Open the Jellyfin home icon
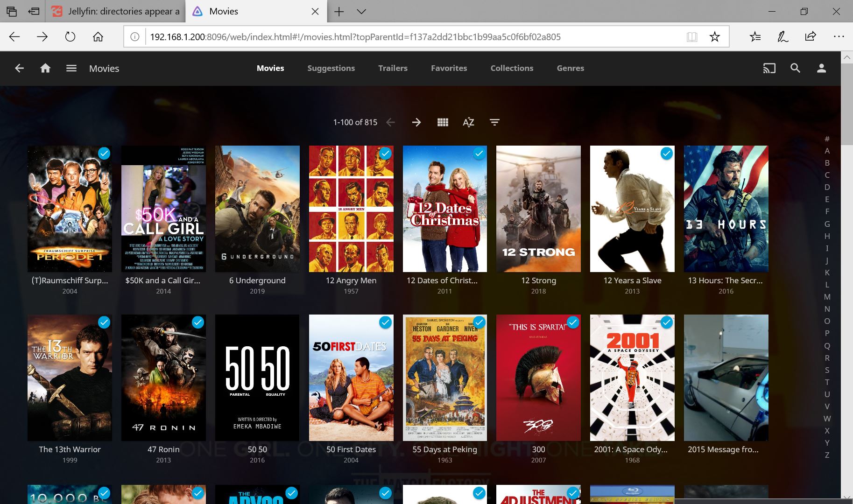 click(x=45, y=68)
